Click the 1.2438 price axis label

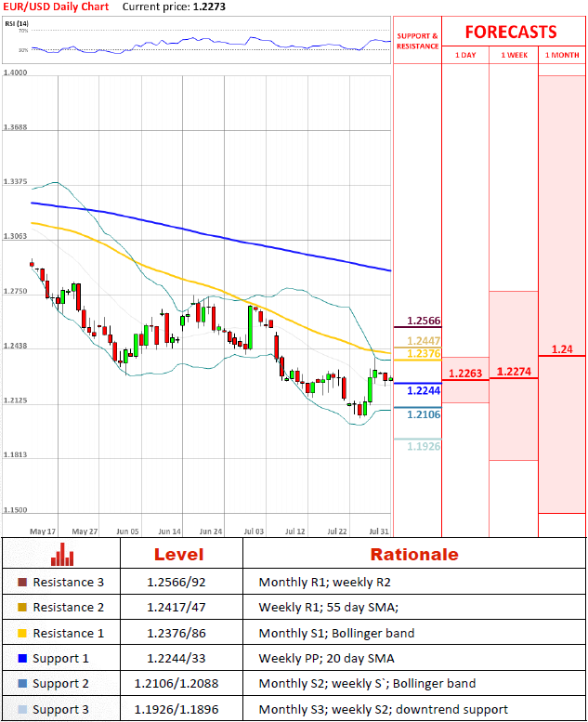15,346
